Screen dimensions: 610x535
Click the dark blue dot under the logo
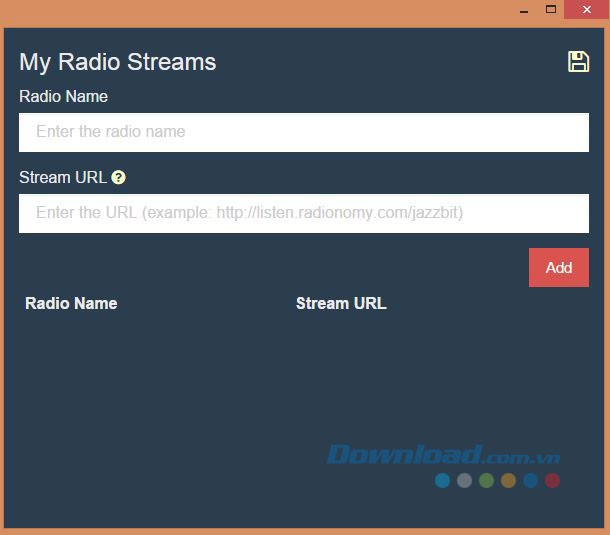[530, 481]
